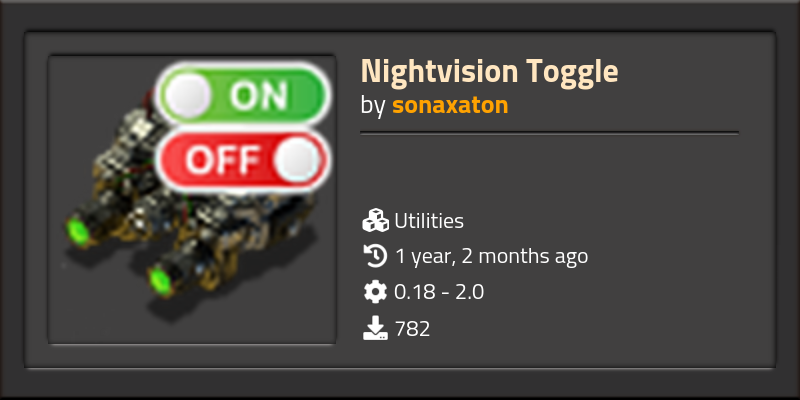Click the last-updated clock history icon
800x400 pixels.
click(376, 256)
